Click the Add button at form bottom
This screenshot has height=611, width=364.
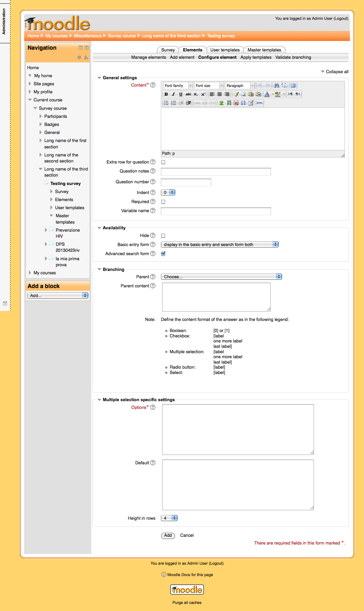[168, 535]
